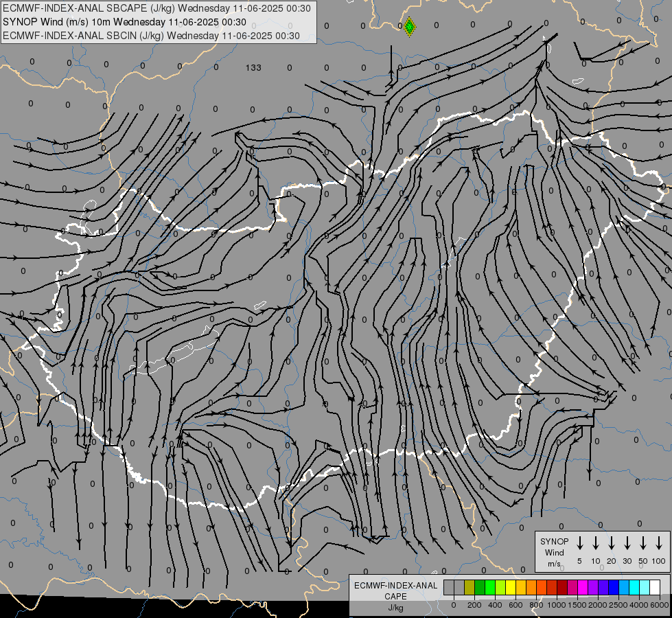672x618 pixels.
Task: Click the '100' label in wind legend
Action: [659, 561]
